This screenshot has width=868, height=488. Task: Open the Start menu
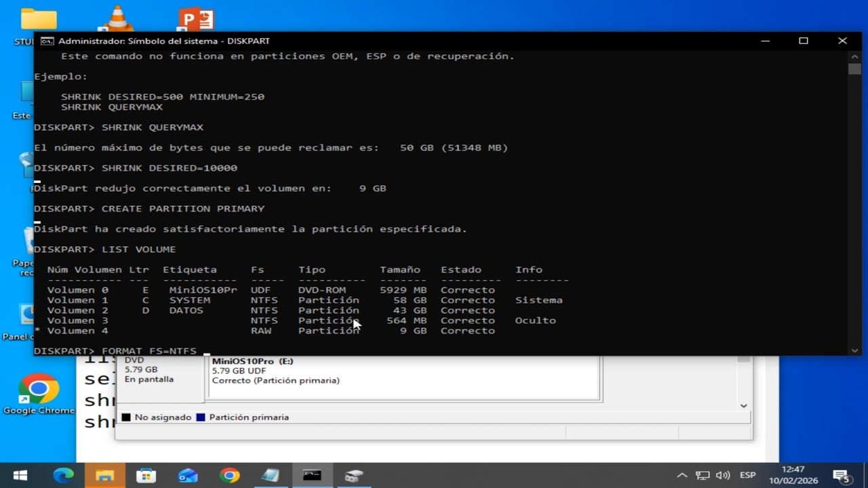pyautogui.click(x=20, y=476)
